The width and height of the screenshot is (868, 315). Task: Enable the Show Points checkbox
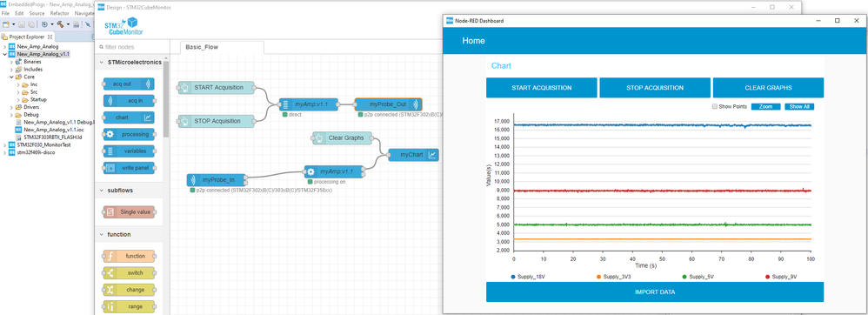click(x=715, y=106)
